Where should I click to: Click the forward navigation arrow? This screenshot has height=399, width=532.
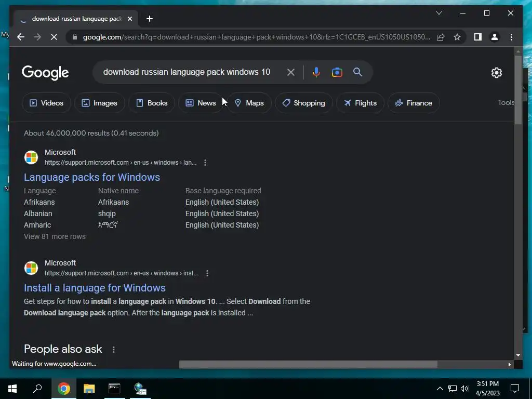pyautogui.click(x=37, y=37)
